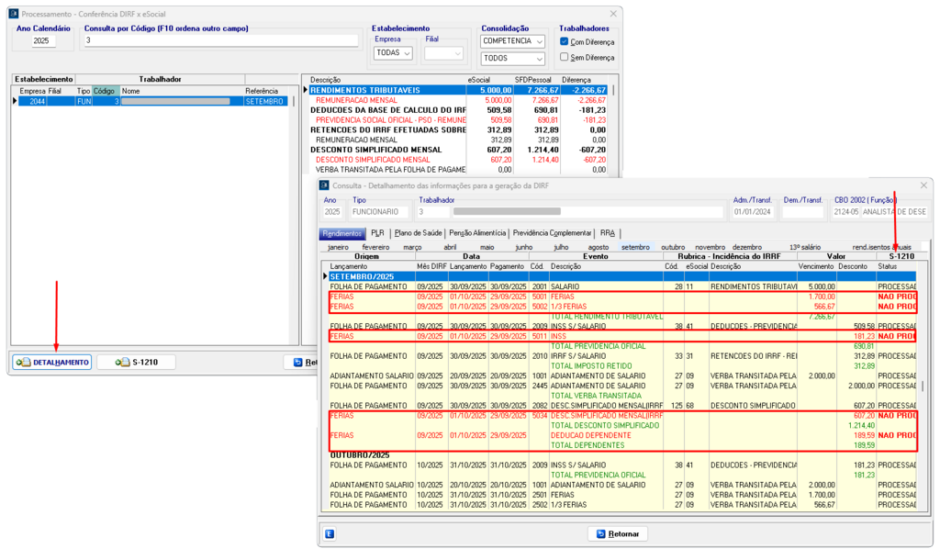Select the outubro month tab
Screen dimensions: 940x560
(673, 247)
